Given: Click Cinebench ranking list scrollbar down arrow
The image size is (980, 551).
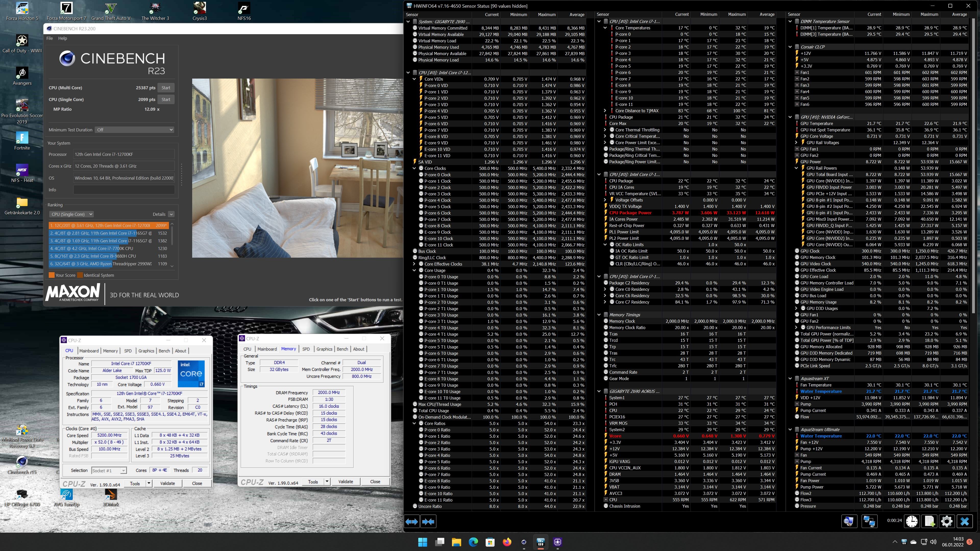Looking at the screenshot, I should pos(172,266).
